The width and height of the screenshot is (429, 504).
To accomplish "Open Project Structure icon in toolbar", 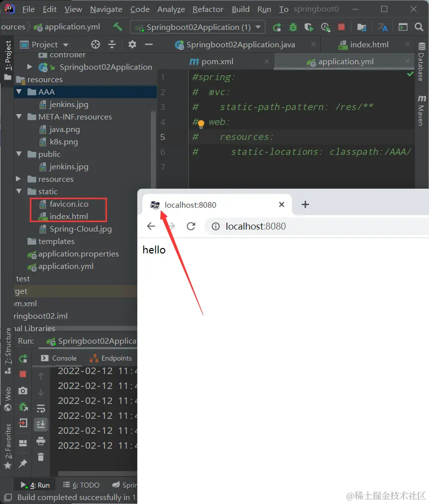I will [362, 27].
